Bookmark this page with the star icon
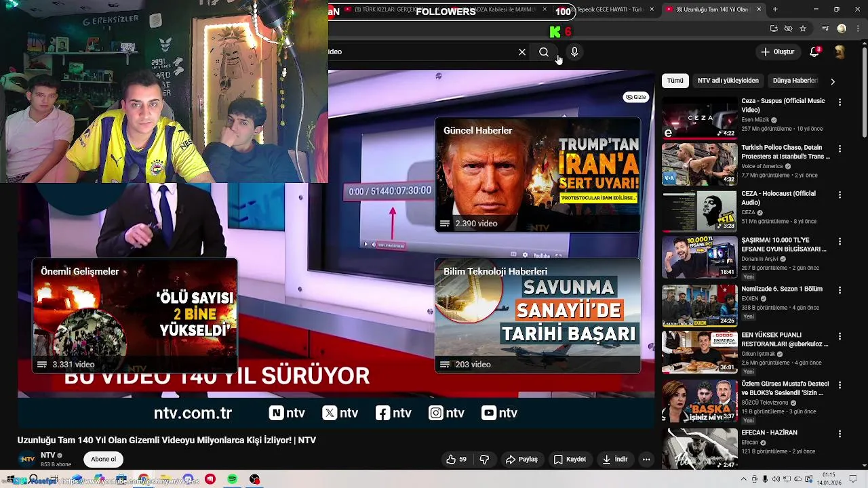868x488 pixels. (803, 28)
